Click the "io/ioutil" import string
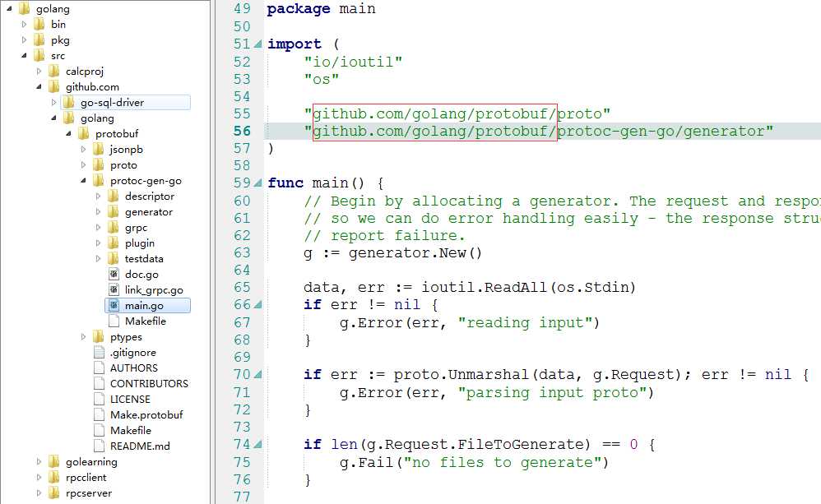 click(x=353, y=62)
